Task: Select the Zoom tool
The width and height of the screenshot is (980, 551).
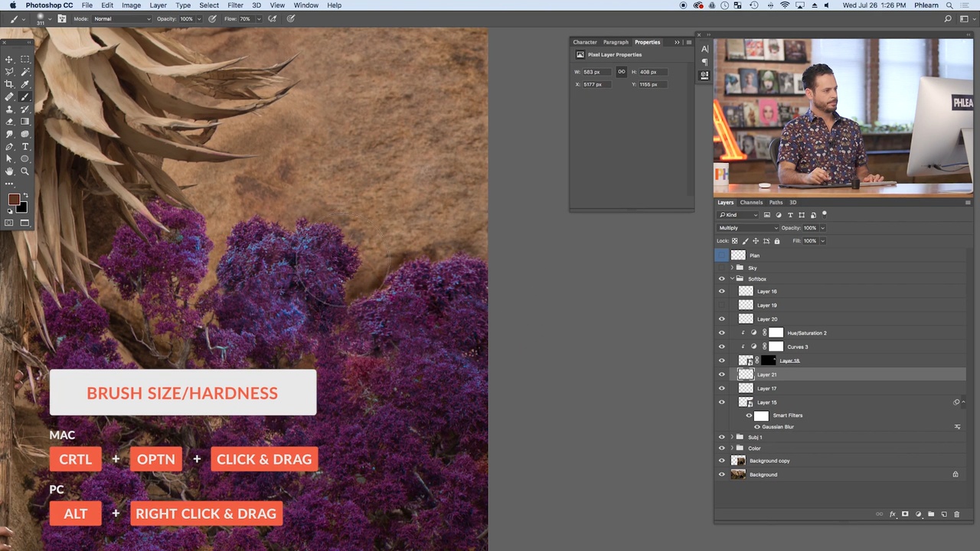Action: 24,171
